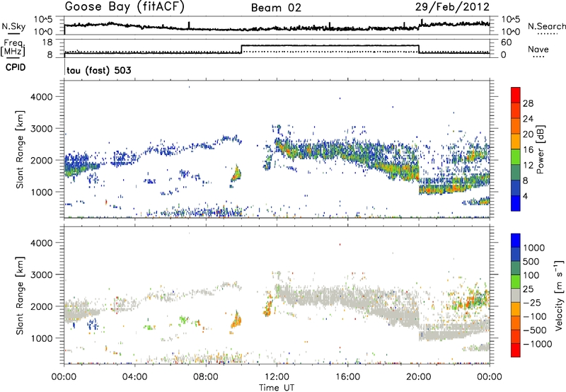Pick the red top segment of Power colorbar
The height and width of the screenshot is (392, 566).
(x=516, y=95)
